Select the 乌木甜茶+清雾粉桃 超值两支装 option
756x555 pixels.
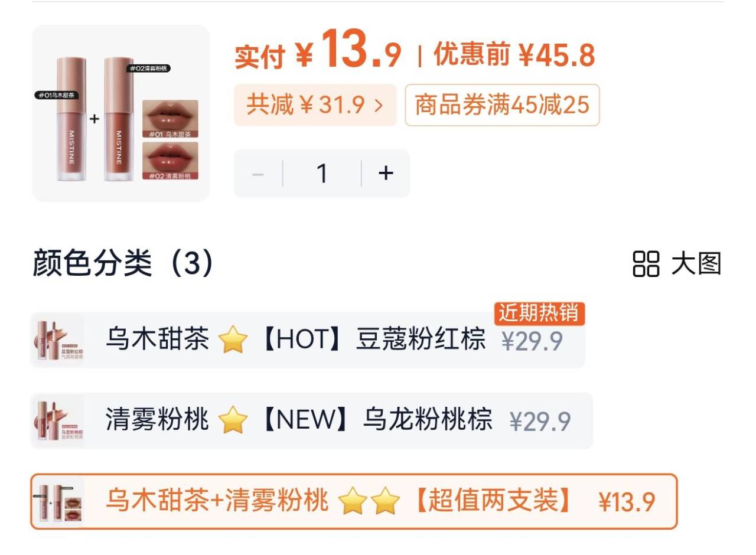coord(354,501)
